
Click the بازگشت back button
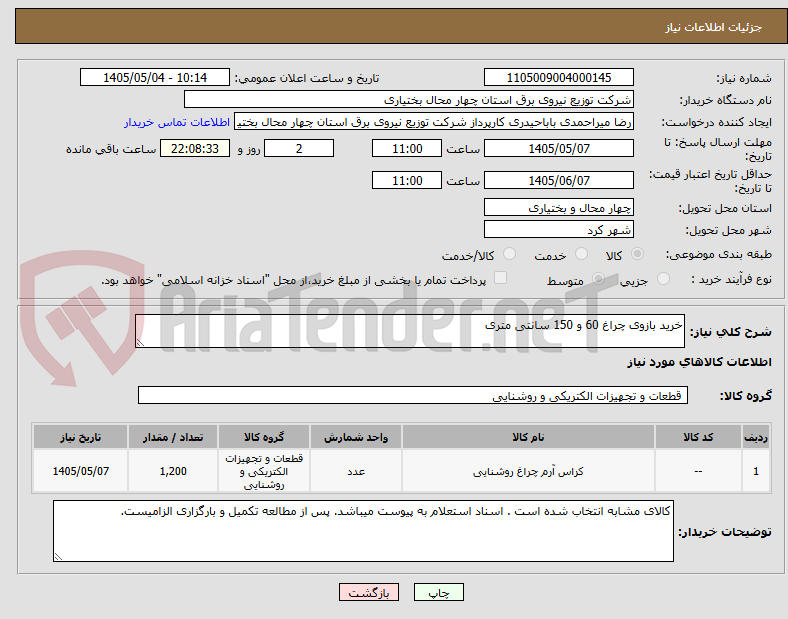tap(369, 592)
